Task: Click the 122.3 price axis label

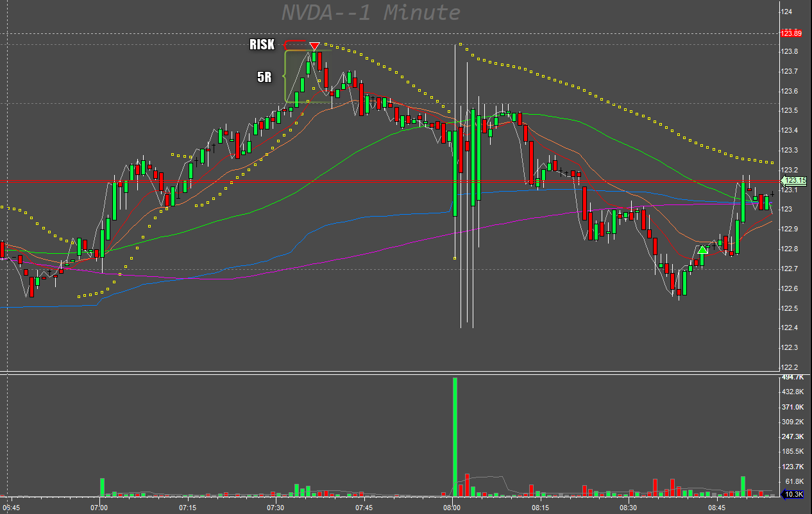Action: coord(790,348)
